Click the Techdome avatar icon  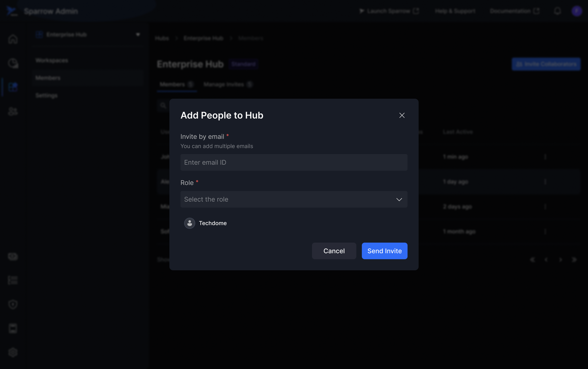pyautogui.click(x=190, y=223)
